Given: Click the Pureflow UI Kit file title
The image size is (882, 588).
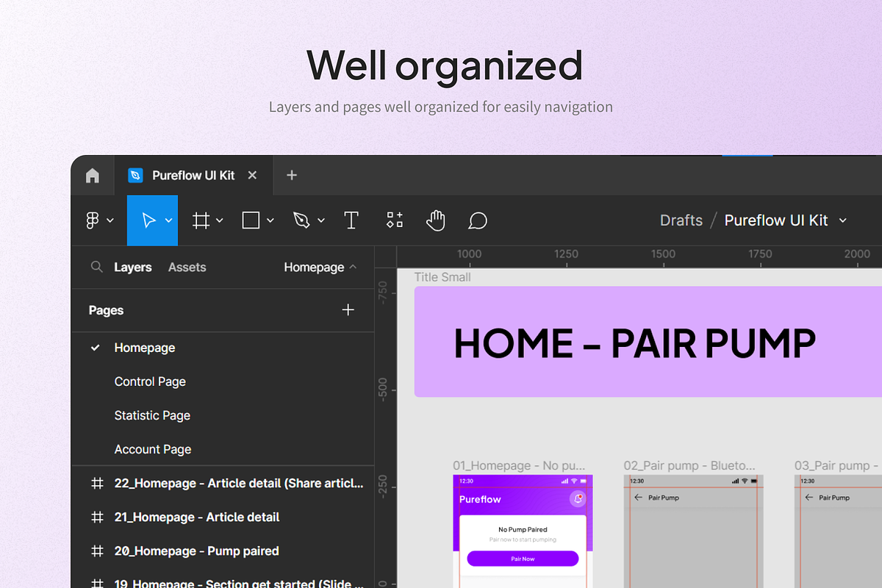Looking at the screenshot, I should 776,220.
